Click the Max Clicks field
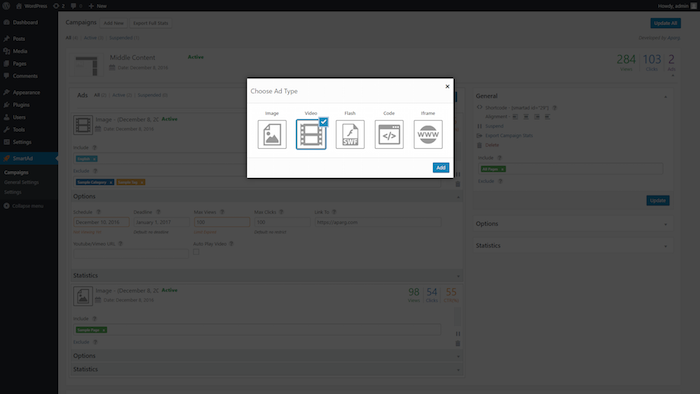The image size is (700, 394). pos(282,222)
